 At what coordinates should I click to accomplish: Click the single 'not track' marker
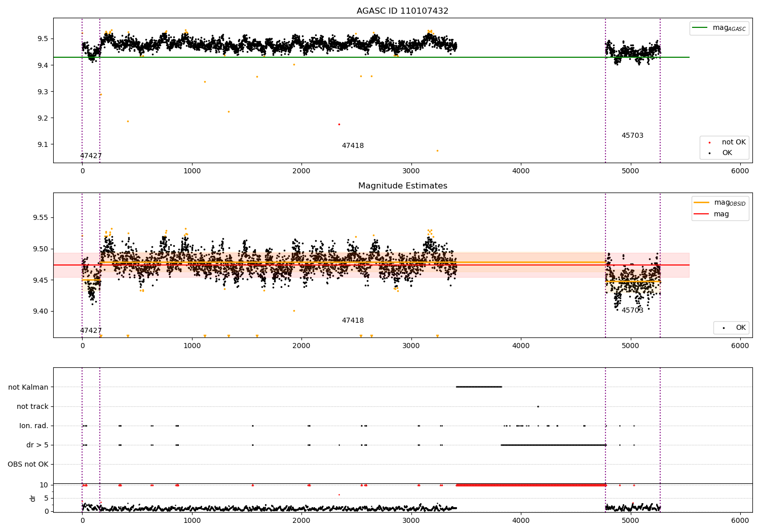coord(538,406)
